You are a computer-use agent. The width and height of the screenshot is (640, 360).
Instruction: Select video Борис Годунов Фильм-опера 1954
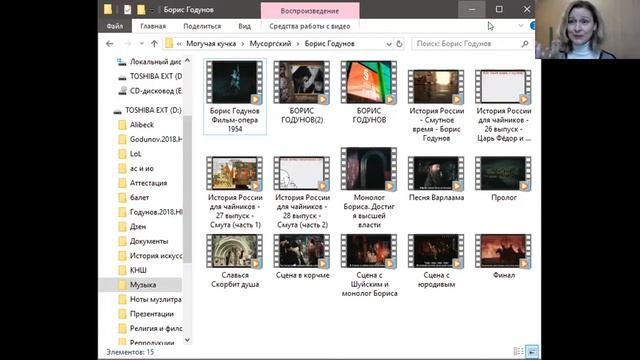click(x=235, y=97)
